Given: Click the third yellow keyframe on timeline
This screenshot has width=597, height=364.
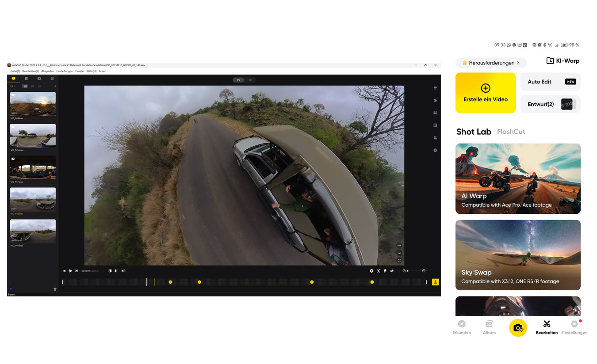Looking at the screenshot, I should 312,282.
